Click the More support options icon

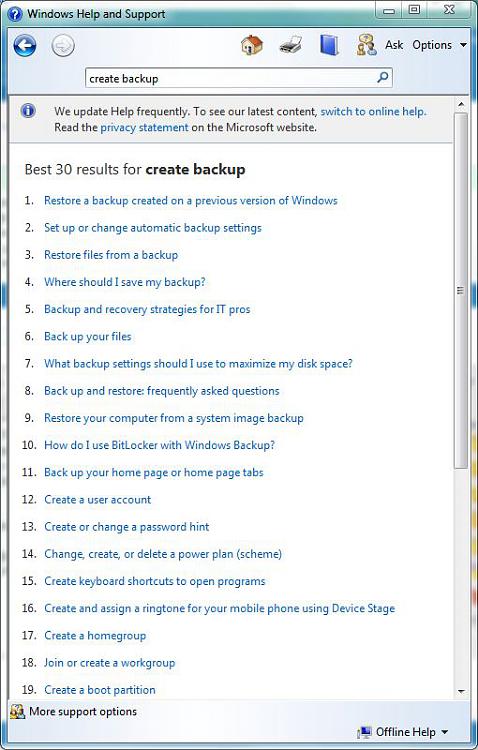pyautogui.click(x=17, y=711)
